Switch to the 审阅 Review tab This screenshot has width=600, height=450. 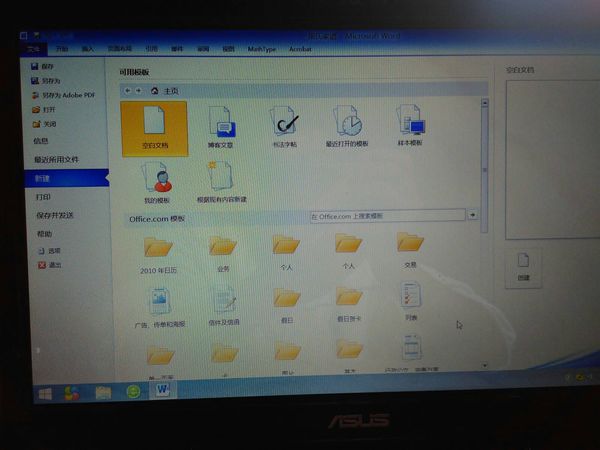click(x=203, y=49)
